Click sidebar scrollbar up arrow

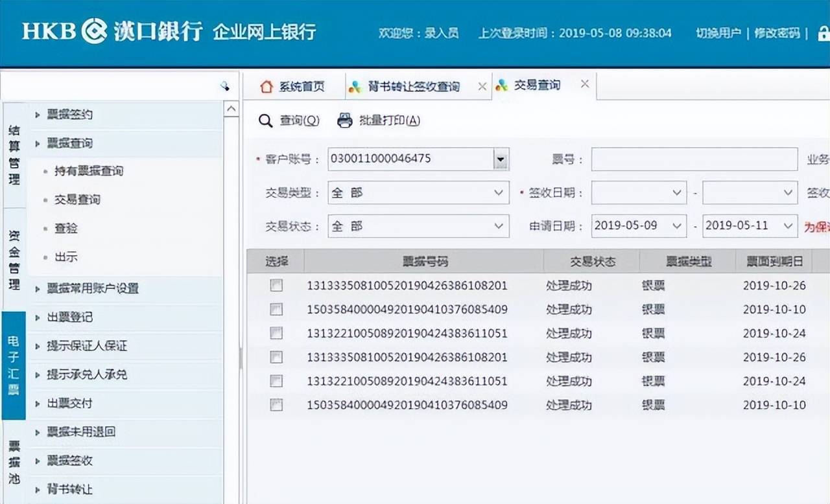click(231, 109)
